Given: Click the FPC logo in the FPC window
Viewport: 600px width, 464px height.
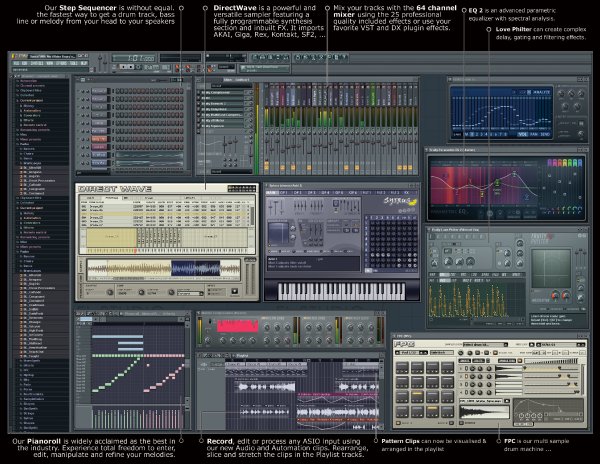Looking at the screenshot, I should tap(404, 344).
